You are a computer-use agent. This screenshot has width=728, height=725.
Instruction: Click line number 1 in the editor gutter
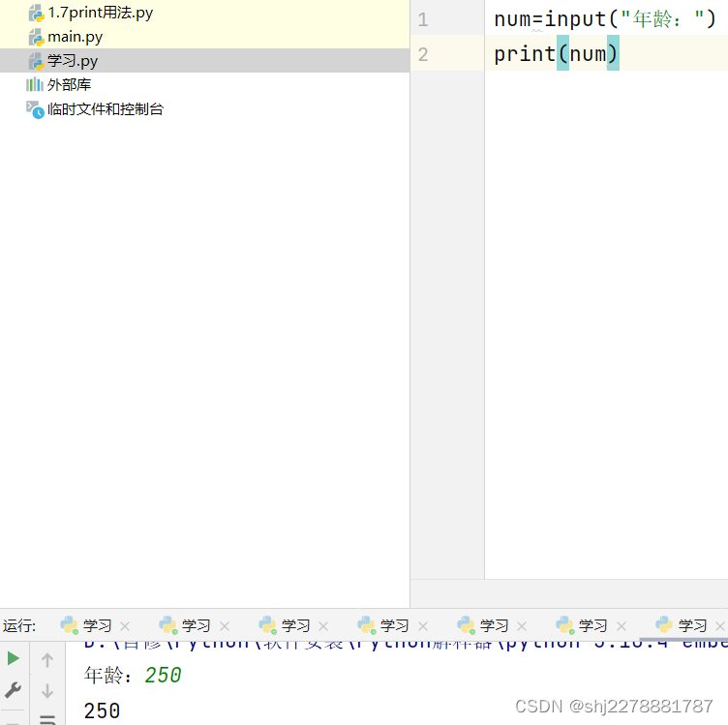pyautogui.click(x=422, y=19)
